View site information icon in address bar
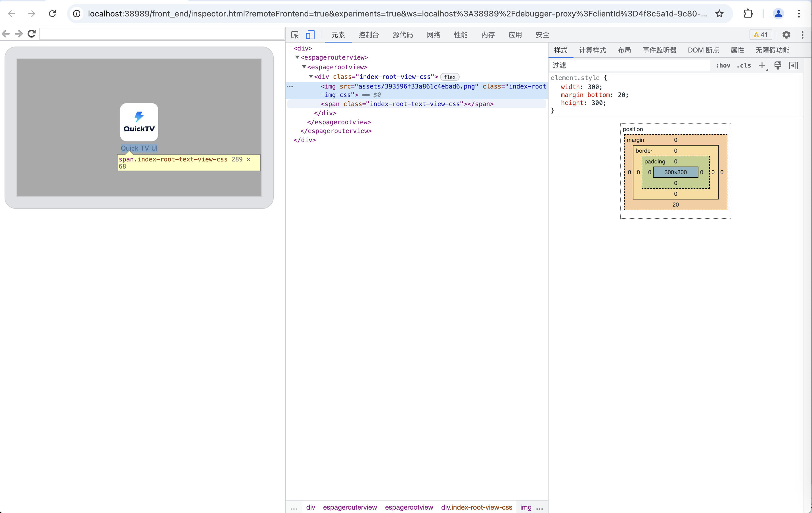The height and width of the screenshot is (513, 812). [x=77, y=14]
